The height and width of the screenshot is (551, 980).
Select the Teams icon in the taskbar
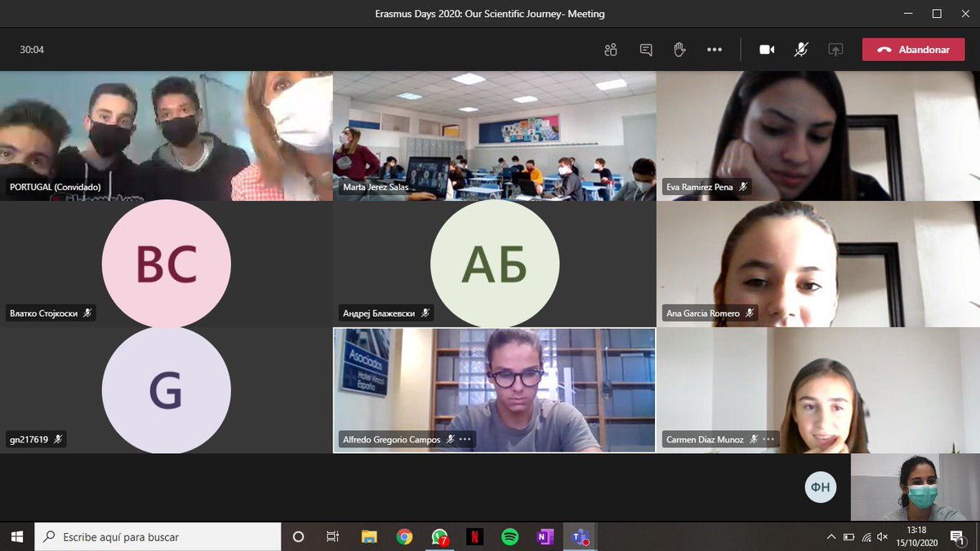(x=580, y=536)
